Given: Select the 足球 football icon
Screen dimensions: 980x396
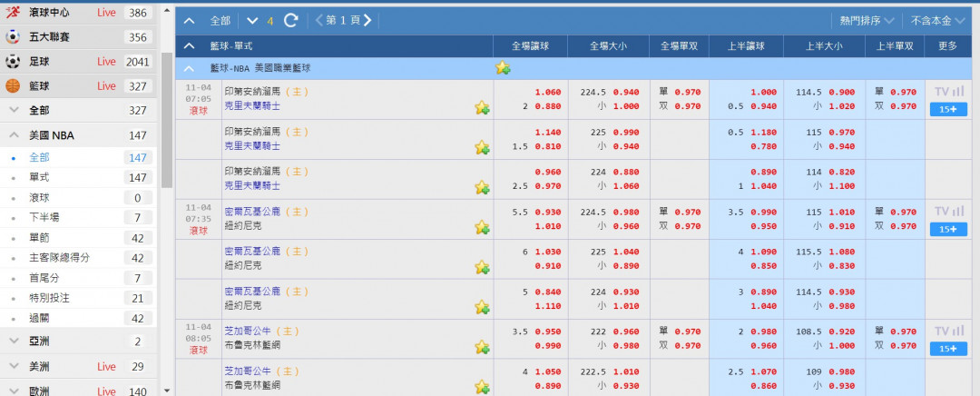Looking at the screenshot, I should [13, 62].
